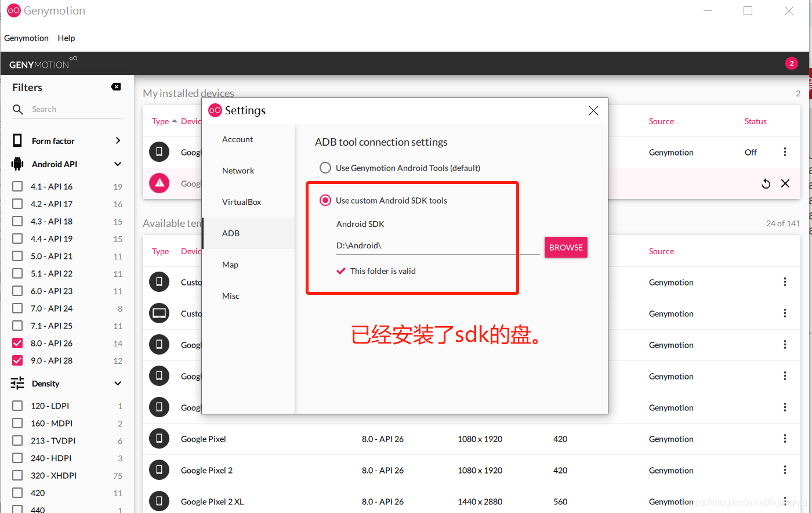The image size is (812, 513).
Task: Open the Help menu
Action: tap(66, 38)
